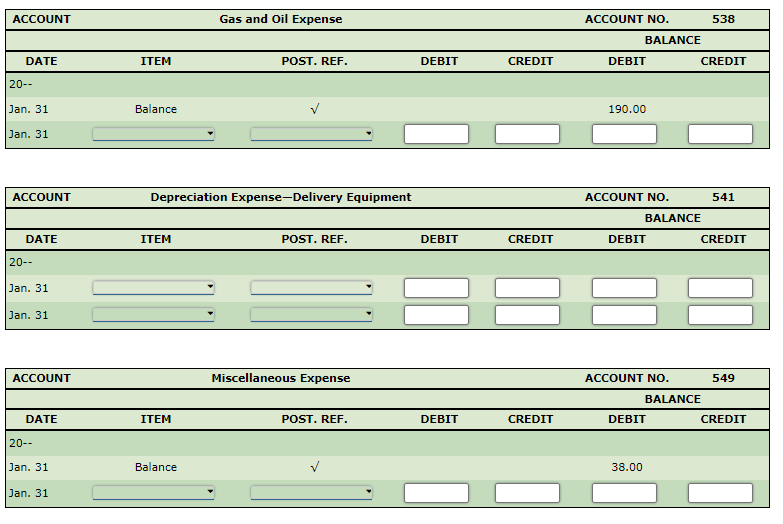Click Balance Debit field in first Depreciation row

(624, 288)
